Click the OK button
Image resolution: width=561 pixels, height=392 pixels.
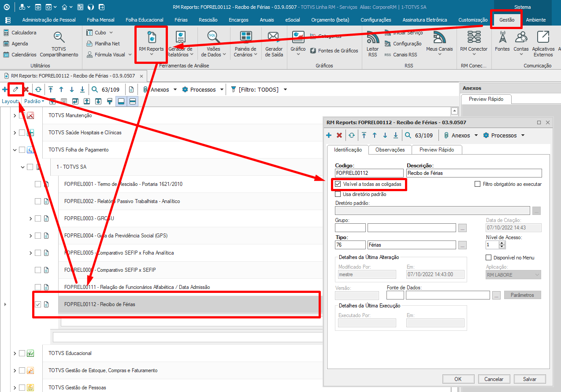(458, 379)
